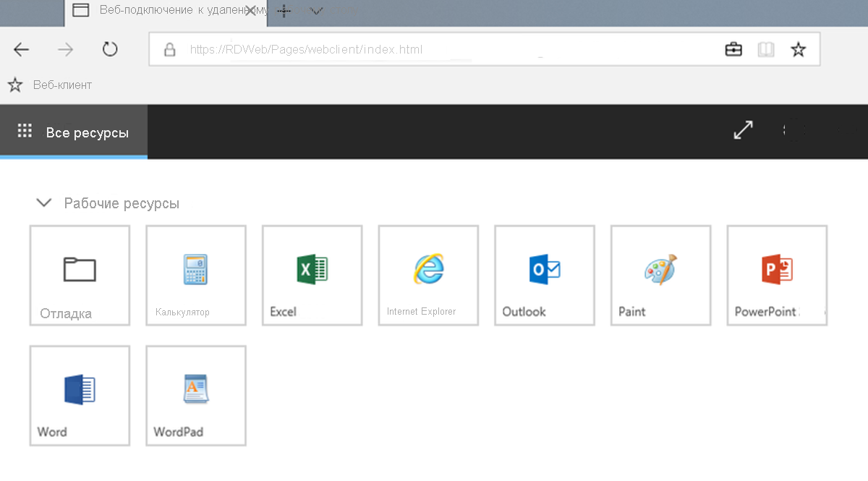Collapse the Рабочие ресурсы group
The width and height of the screenshot is (868, 481).
click(44, 203)
